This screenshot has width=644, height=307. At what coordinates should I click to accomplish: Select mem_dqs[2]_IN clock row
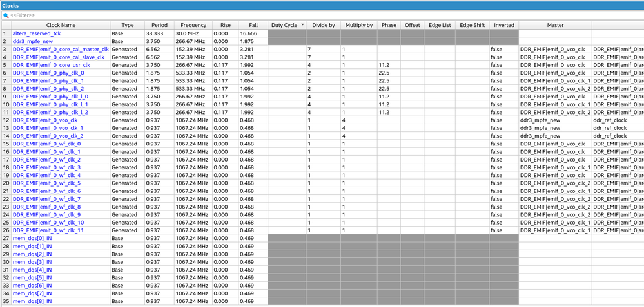click(x=32, y=254)
